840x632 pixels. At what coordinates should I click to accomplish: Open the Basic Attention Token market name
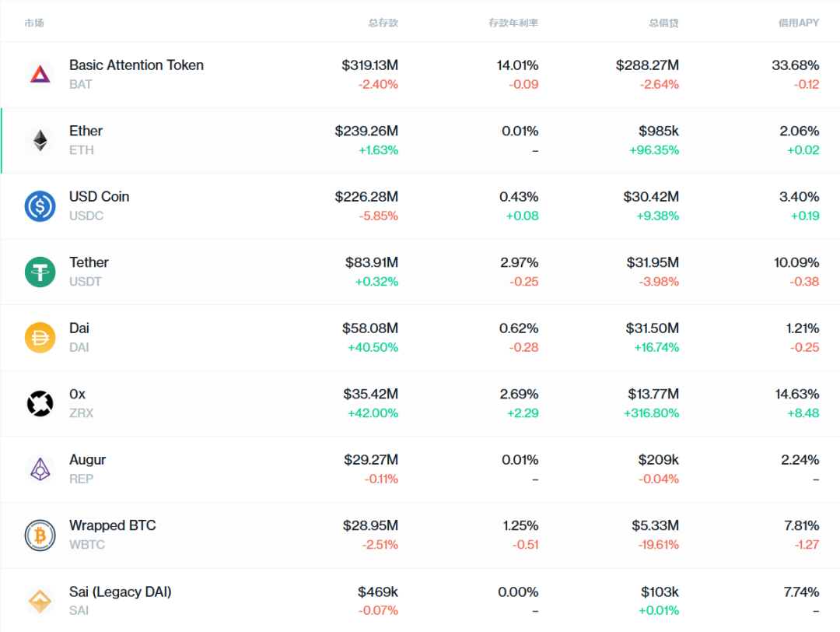(x=136, y=65)
